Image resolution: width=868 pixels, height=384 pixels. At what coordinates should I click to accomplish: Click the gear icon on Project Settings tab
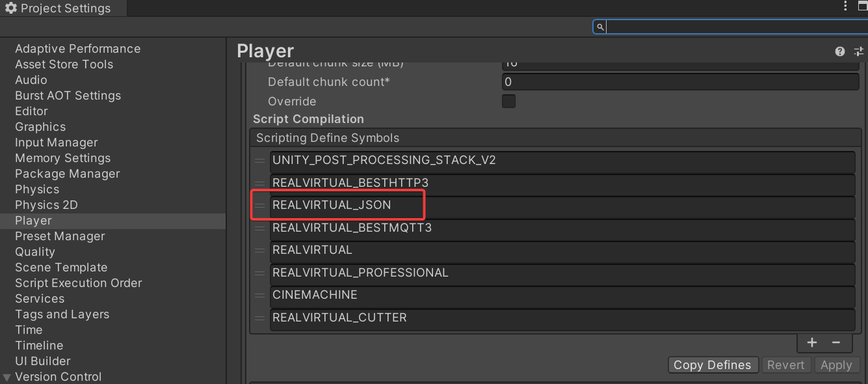(11, 8)
